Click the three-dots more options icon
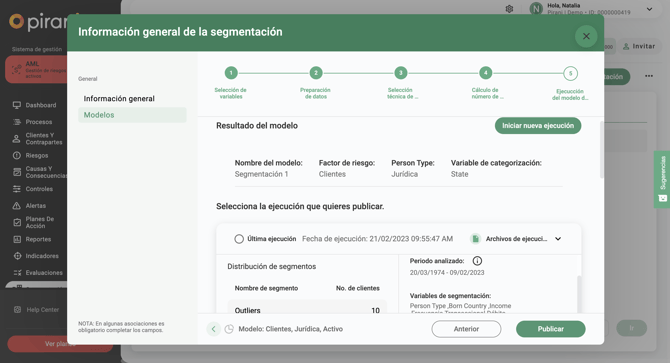Image resolution: width=670 pixels, height=363 pixels. [649, 76]
